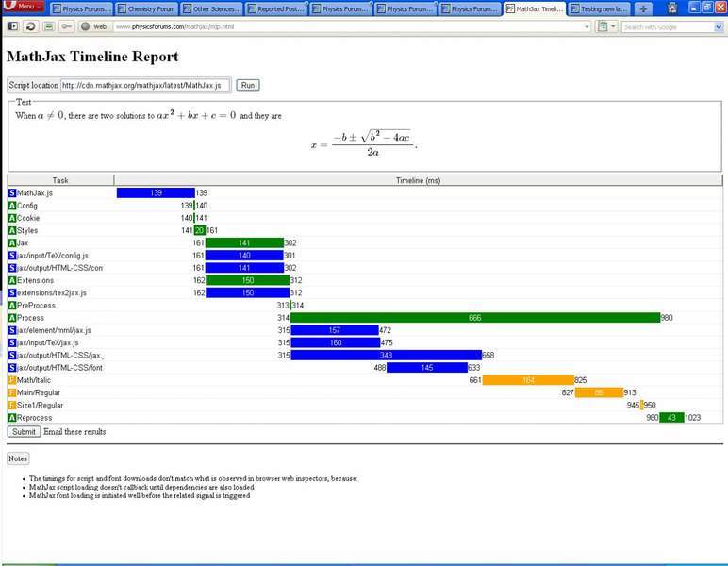Click the A icon beside PreProcess
728x566 pixels.
click(x=12, y=306)
